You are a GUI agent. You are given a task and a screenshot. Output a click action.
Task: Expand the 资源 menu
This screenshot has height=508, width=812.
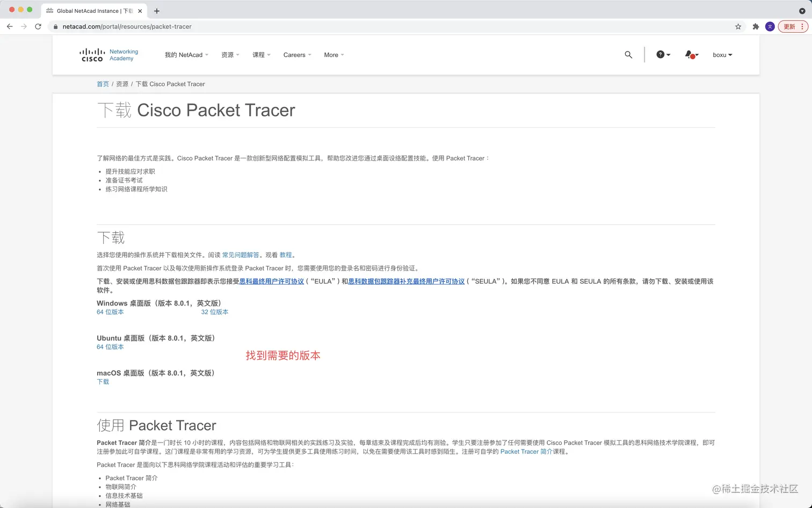(x=230, y=55)
